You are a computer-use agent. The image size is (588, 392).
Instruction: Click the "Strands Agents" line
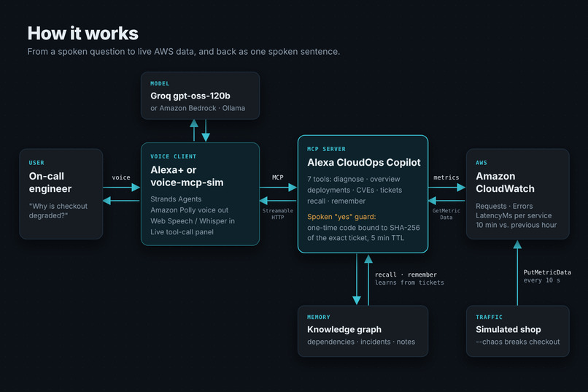176,199
